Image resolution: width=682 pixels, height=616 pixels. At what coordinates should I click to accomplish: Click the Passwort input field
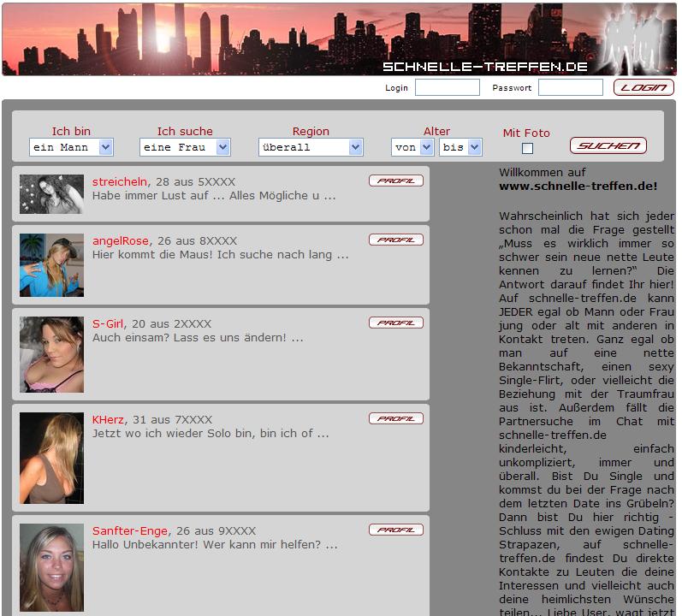click(570, 87)
